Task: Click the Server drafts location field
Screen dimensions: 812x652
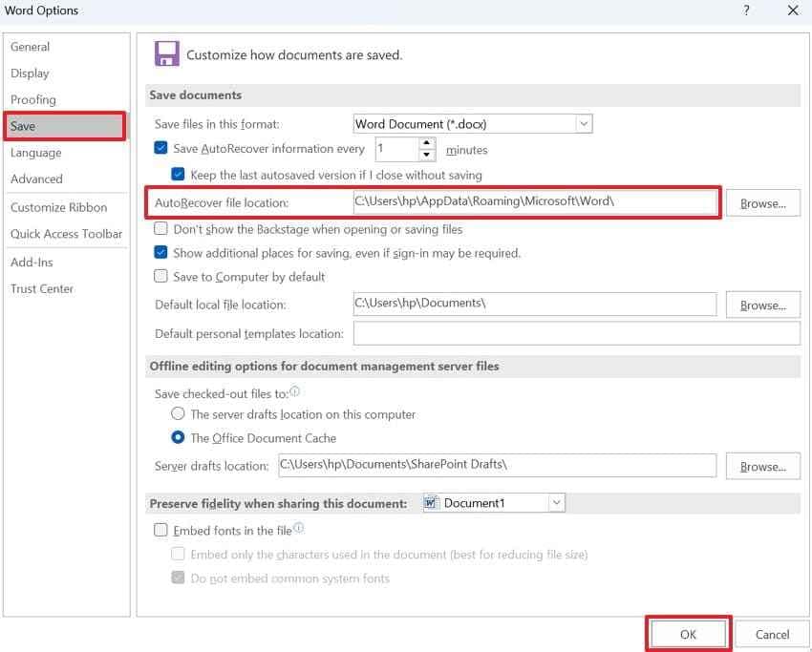Action: 497,465
